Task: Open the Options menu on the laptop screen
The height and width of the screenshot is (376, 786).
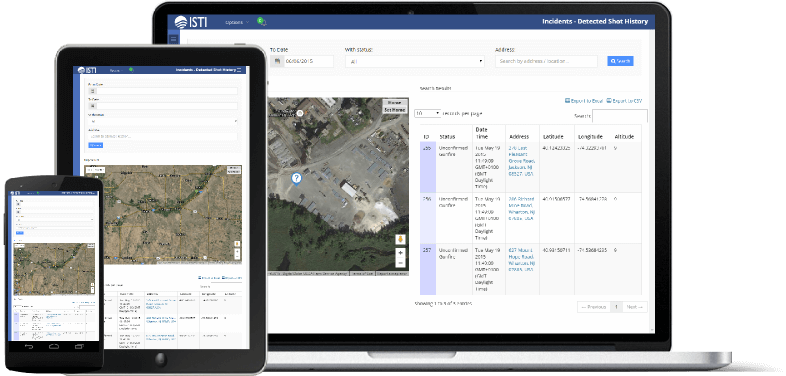Action: coord(237,22)
